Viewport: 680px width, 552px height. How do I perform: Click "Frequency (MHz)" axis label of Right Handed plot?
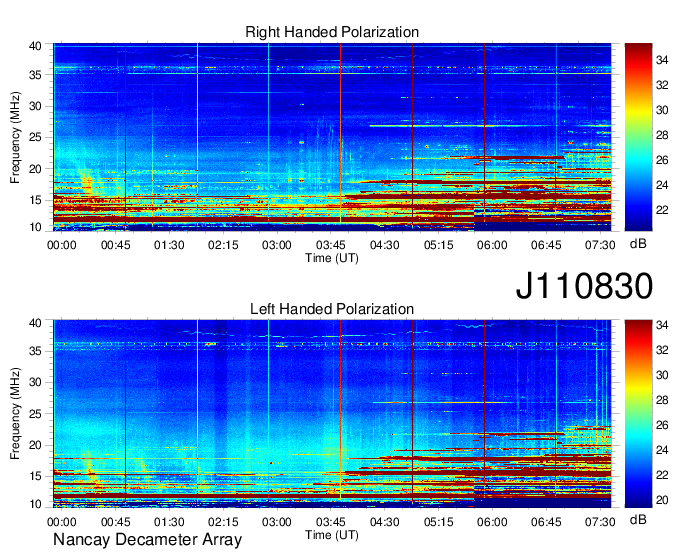(x=15, y=137)
